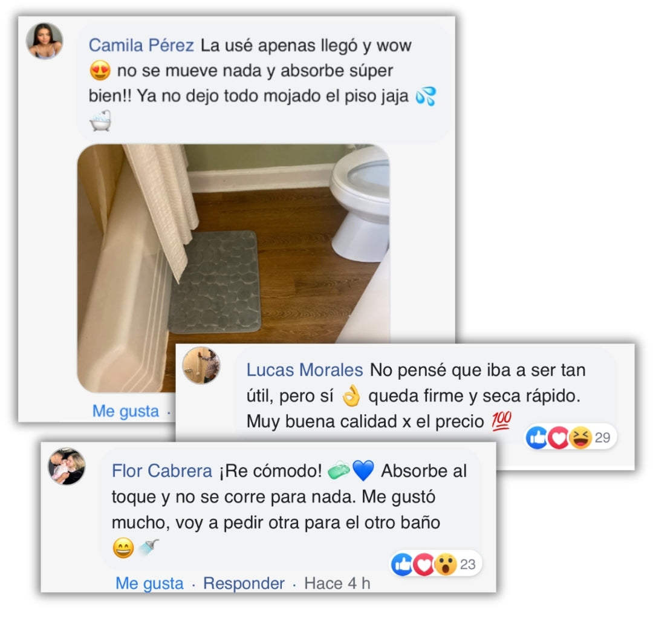
Task: Click the like thumb on Flor's comment
Action: (x=402, y=564)
